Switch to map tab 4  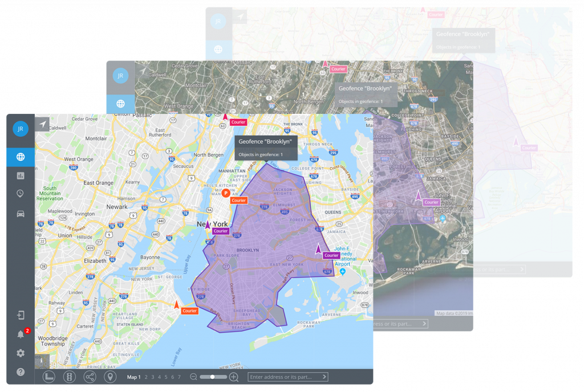159,377
